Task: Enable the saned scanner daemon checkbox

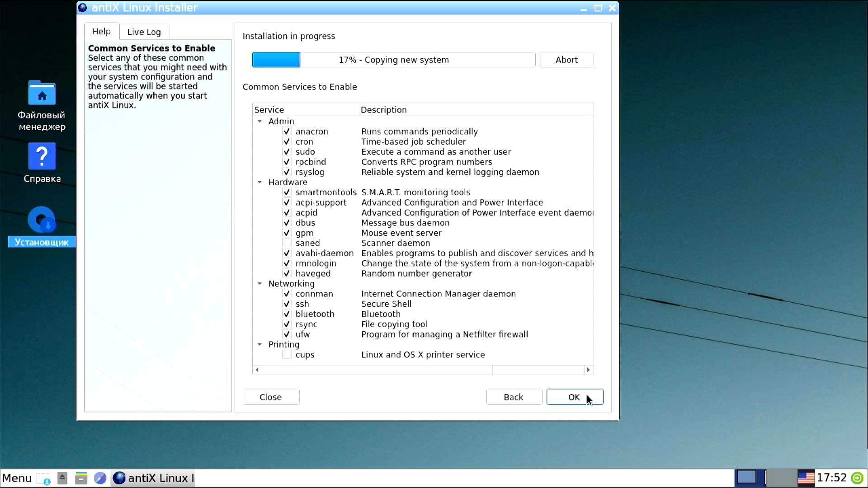Action: point(287,243)
